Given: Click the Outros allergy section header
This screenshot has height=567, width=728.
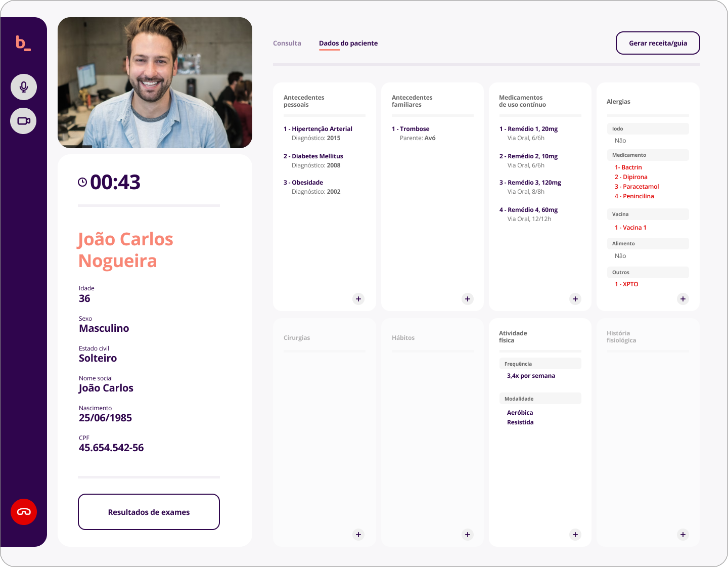Looking at the screenshot, I should click(x=648, y=273).
